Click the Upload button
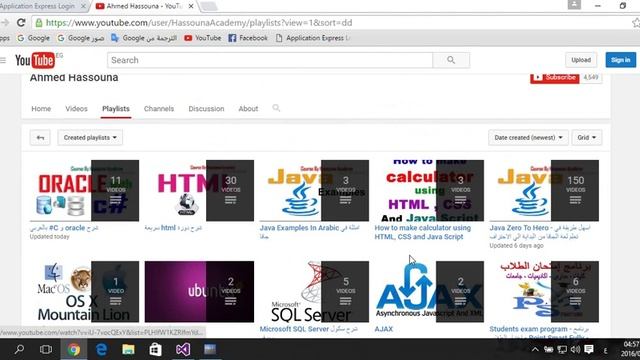Image resolution: width=640 pixels, height=360 pixels. [581, 60]
